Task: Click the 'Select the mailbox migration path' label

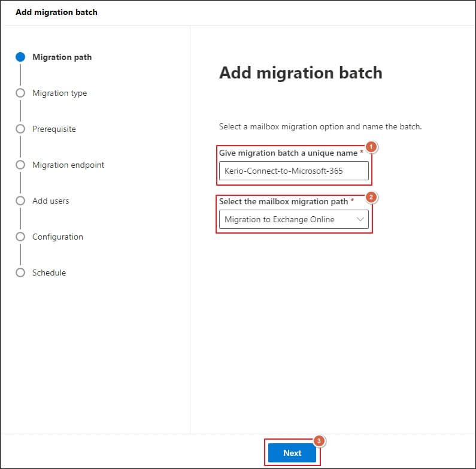Action: 284,201
